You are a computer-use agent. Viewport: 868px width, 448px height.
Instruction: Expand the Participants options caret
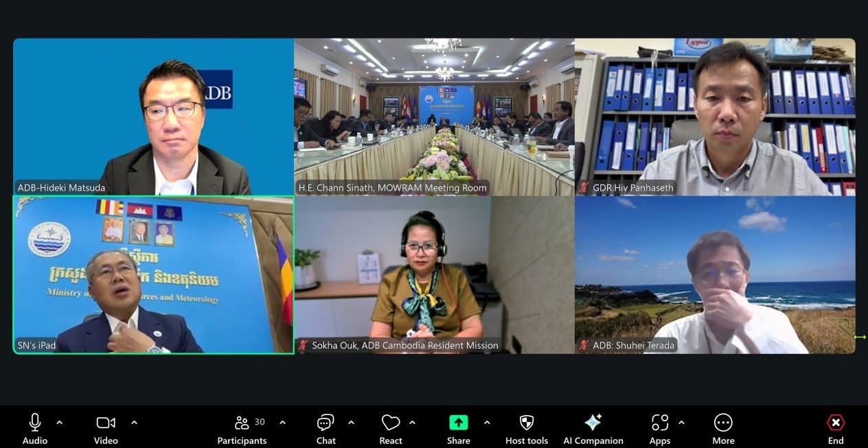tap(282, 423)
